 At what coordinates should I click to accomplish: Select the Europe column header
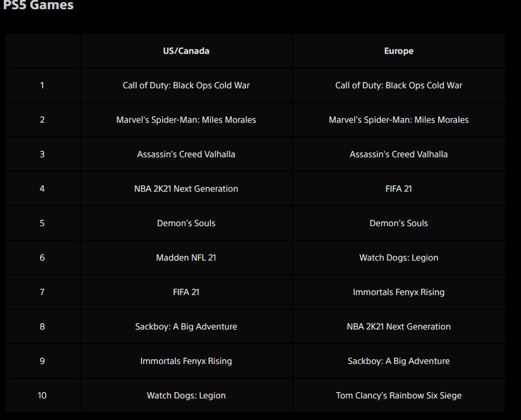(399, 51)
